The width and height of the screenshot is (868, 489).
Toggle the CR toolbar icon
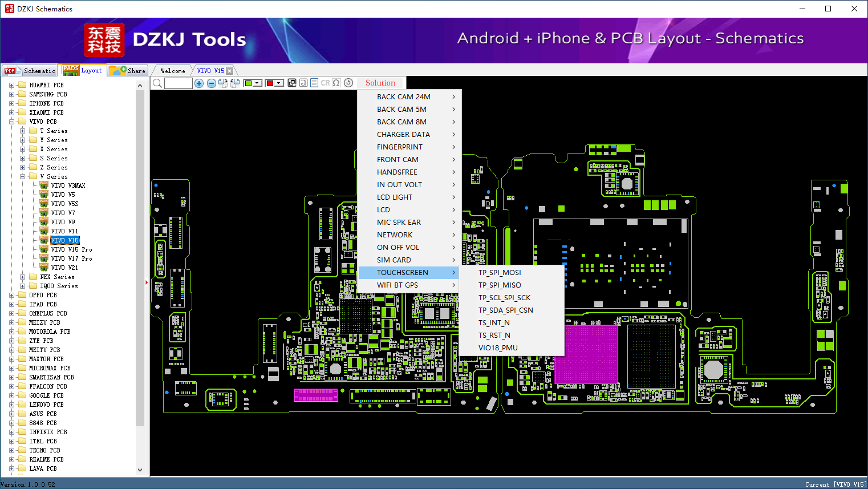pos(325,83)
